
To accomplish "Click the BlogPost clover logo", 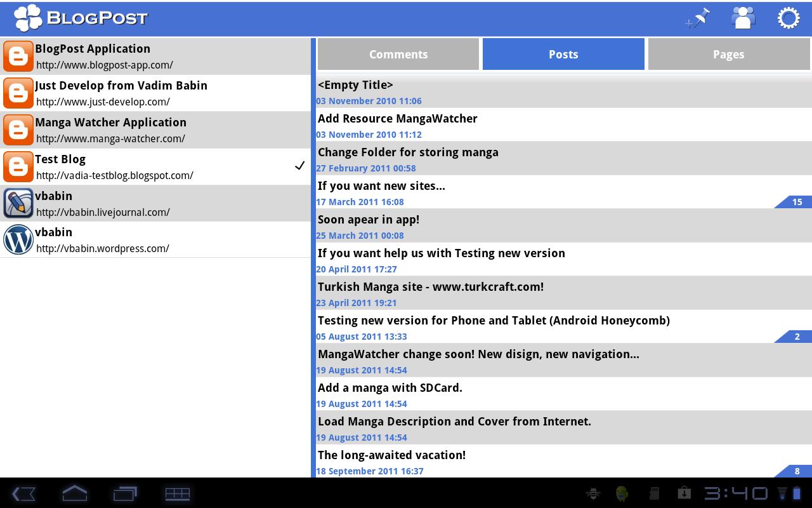I will tap(29, 18).
